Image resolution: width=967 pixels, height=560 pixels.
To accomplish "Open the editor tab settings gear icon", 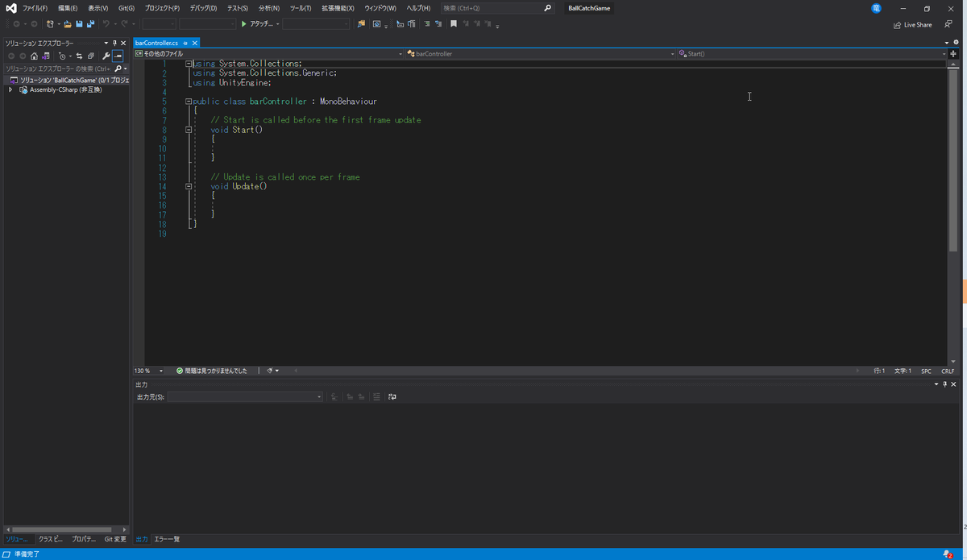I will click(x=956, y=42).
